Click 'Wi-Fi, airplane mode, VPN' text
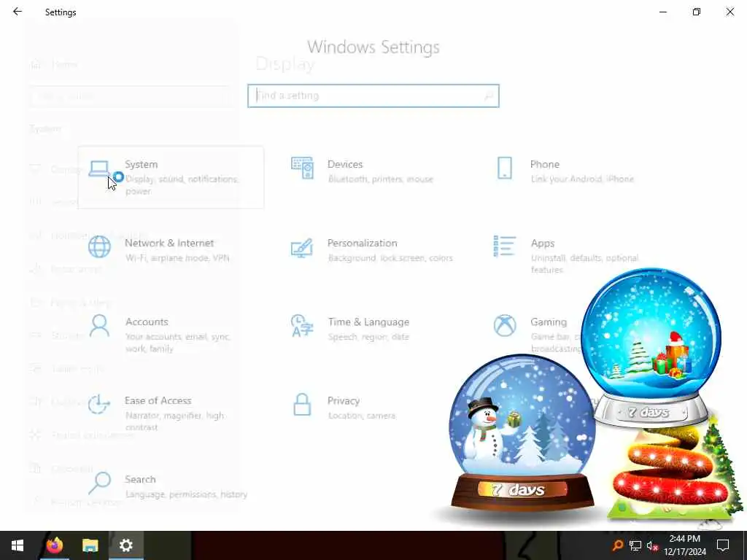 (177, 258)
